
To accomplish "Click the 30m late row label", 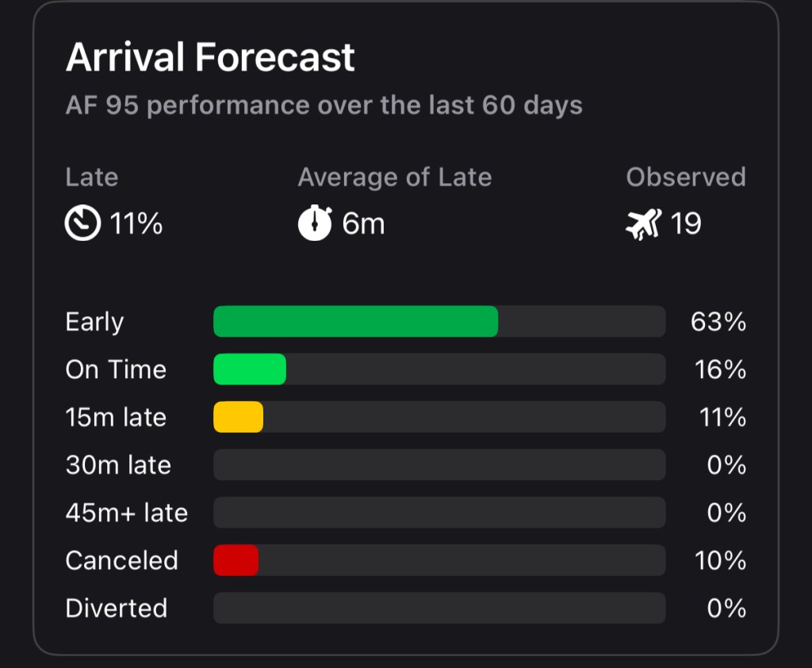I will pos(118,465).
